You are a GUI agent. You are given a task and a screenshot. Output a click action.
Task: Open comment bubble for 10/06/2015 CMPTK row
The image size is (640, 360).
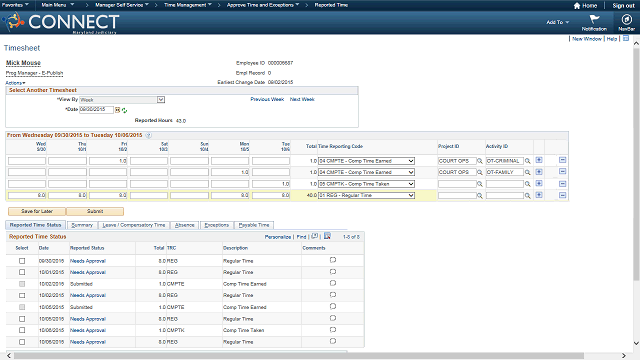tap(333, 329)
